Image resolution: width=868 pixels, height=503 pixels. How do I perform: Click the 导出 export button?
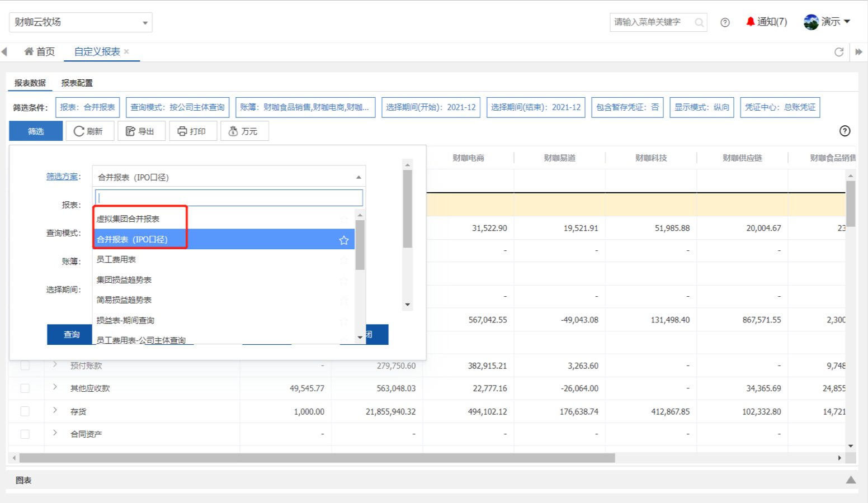pos(141,131)
